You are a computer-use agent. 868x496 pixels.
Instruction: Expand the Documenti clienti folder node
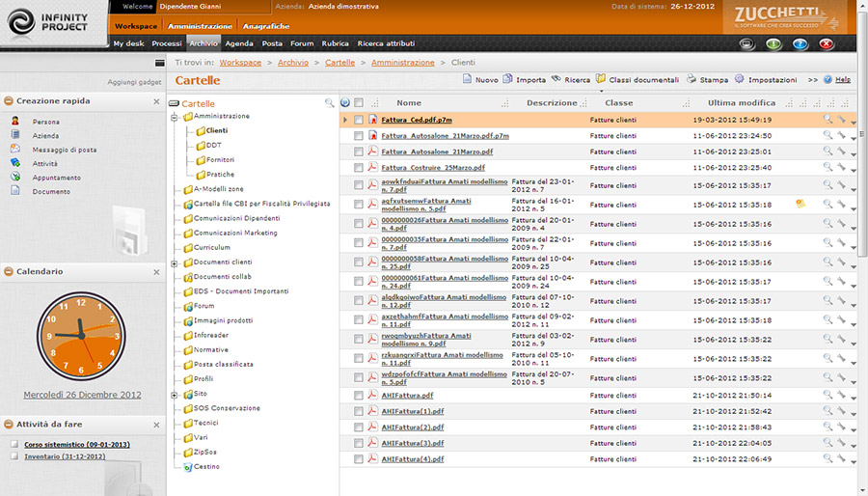click(x=175, y=262)
